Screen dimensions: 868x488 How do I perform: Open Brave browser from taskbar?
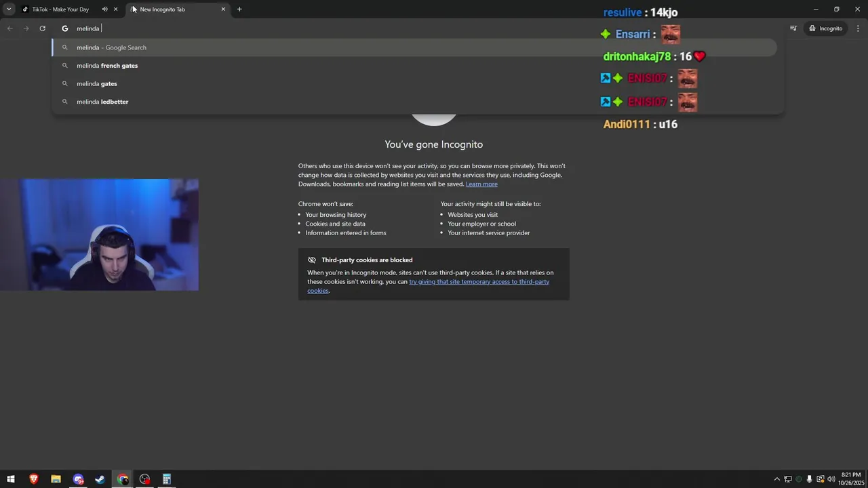pos(33,479)
